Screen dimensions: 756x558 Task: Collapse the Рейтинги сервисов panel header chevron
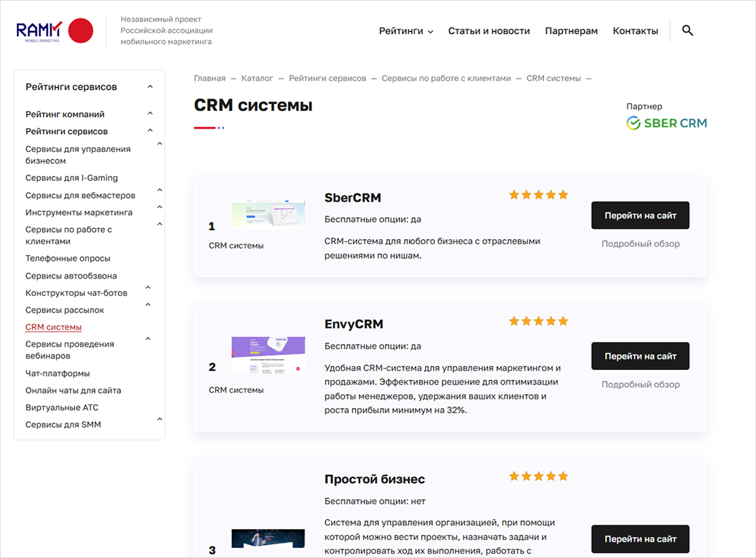(x=150, y=87)
